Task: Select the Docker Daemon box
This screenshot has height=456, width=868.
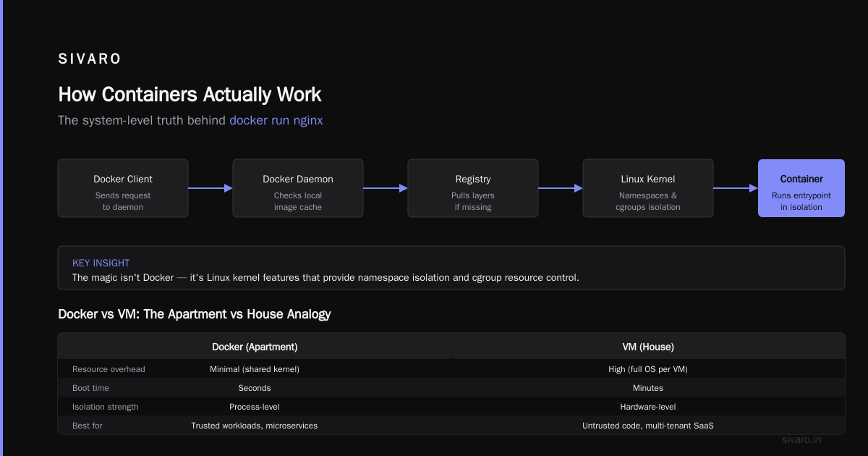Action: click(x=298, y=188)
